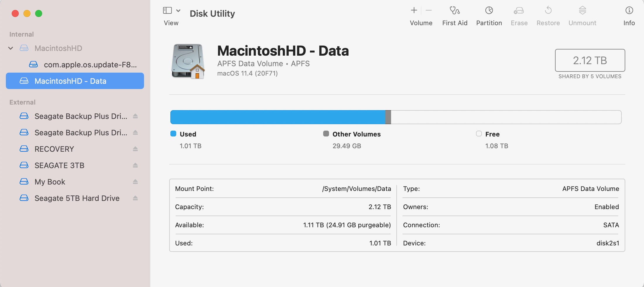
Task: Click the Internal sidebar section header
Action: tap(22, 34)
